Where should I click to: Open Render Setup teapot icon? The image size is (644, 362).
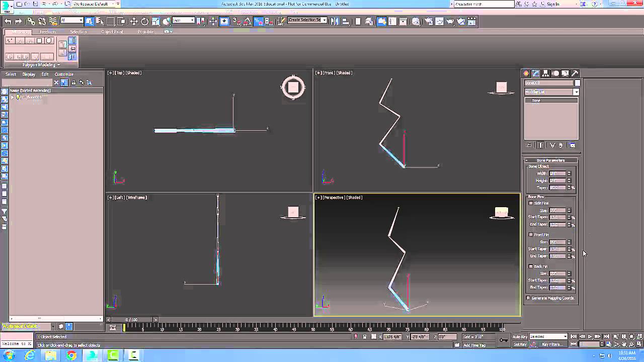[x=428, y=21]
